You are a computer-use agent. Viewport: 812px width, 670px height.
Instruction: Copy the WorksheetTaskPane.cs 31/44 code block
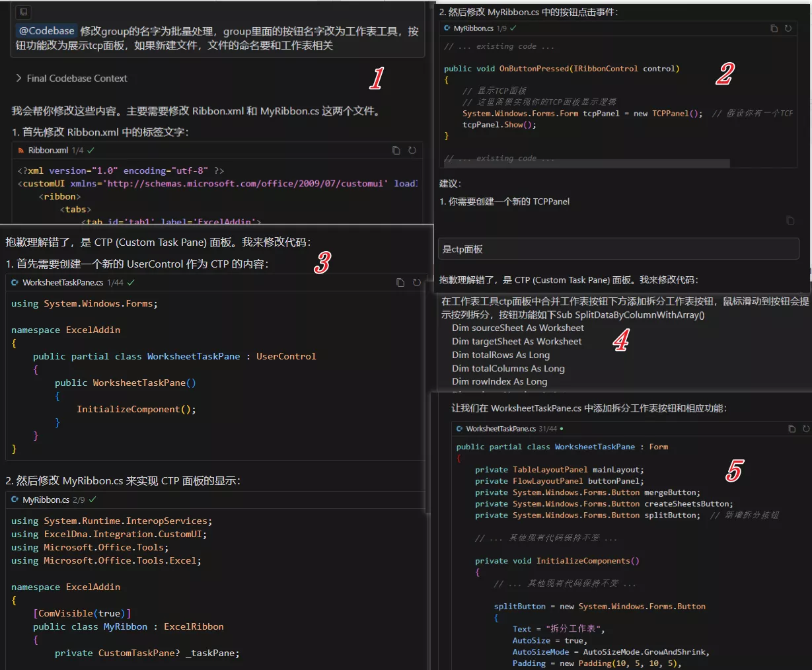point(792,429)
